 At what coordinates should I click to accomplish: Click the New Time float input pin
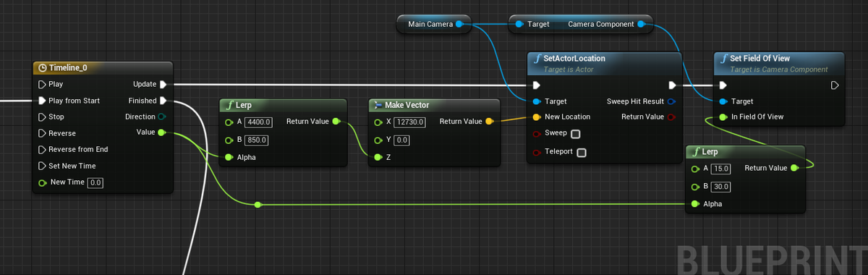(42, 182)
